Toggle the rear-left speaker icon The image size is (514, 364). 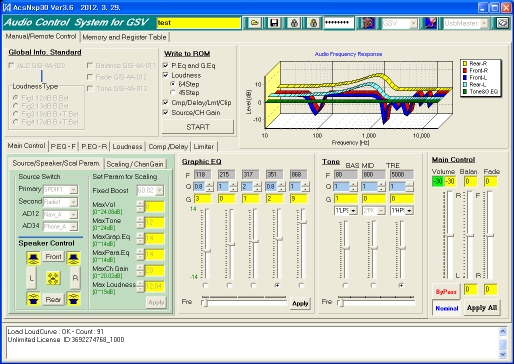point(33,299)
